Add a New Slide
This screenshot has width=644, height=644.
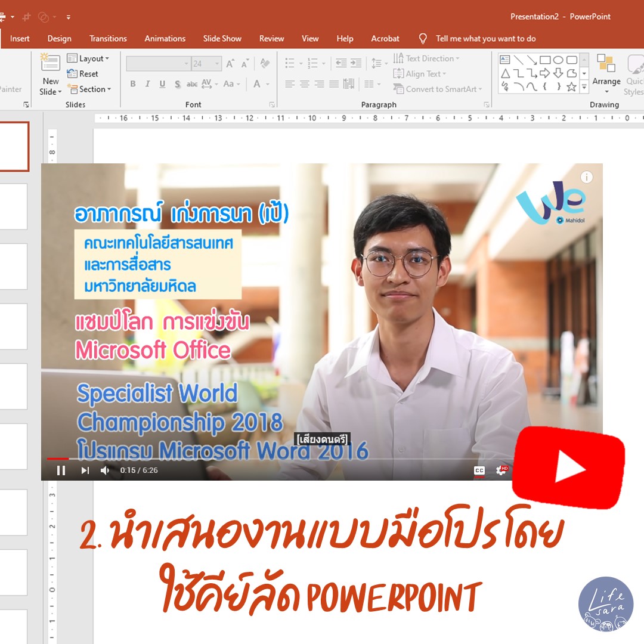click(51, 74)
